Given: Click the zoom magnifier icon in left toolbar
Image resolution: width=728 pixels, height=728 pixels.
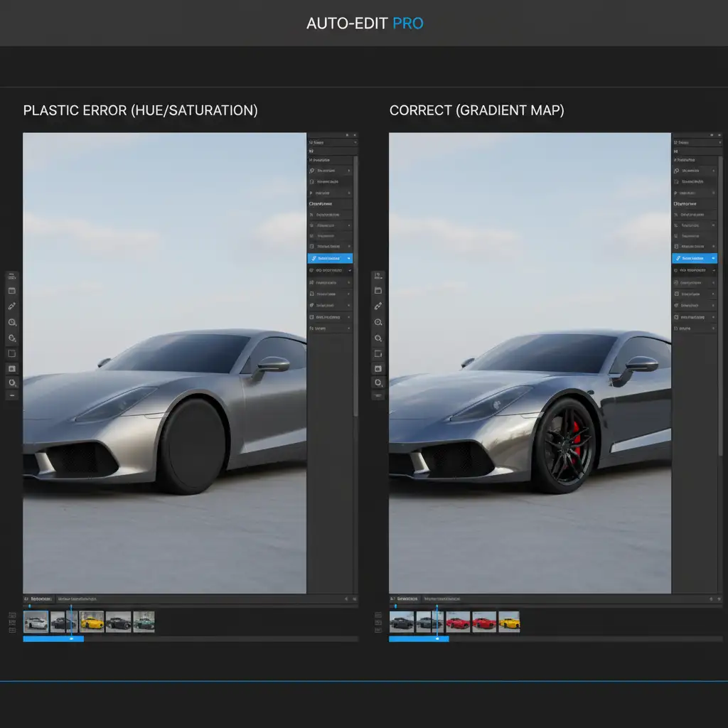Looking at the screenshot, I should (x=11, y=322).
